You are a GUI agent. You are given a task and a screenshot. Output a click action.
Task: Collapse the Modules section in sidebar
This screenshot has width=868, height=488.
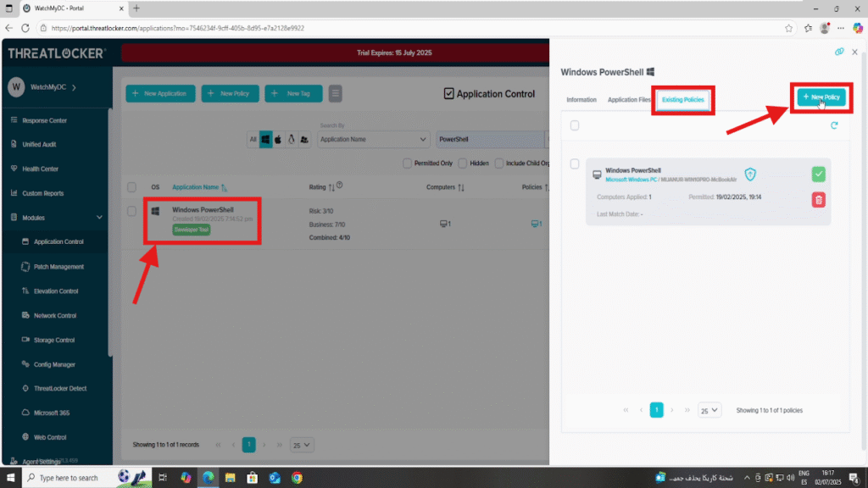click(100, 218)
